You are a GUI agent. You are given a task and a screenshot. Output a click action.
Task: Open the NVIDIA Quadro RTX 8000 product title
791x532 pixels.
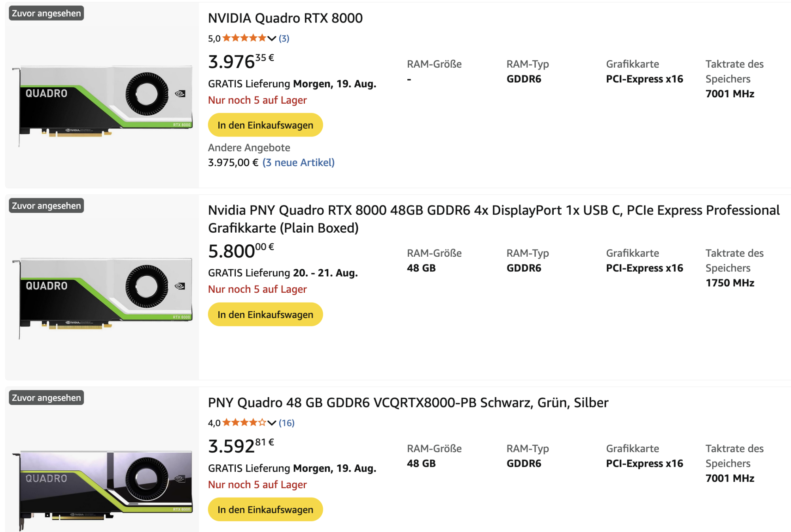(x=285, y=18)
